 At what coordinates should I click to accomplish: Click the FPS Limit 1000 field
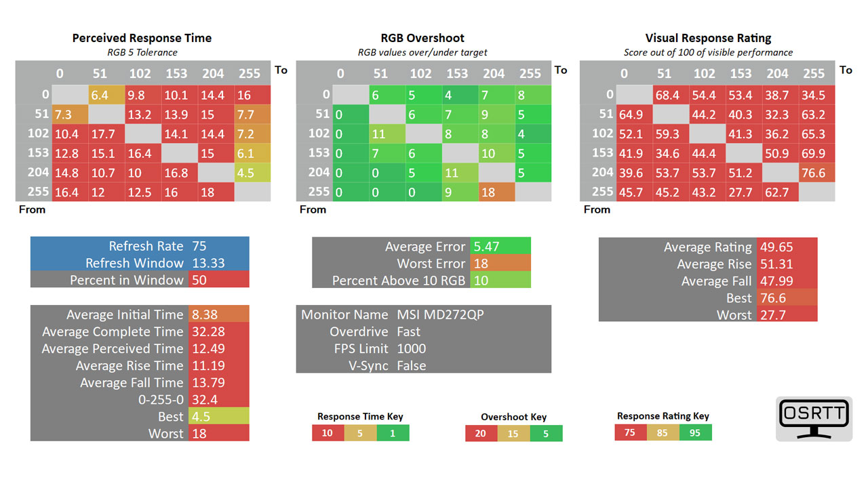point(424,348)
